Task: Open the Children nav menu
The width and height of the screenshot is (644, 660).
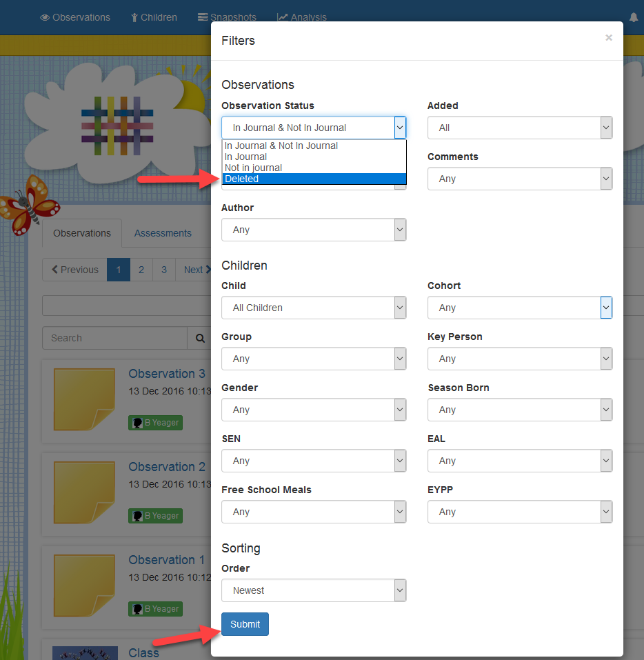Action: (x=154, y=17)
